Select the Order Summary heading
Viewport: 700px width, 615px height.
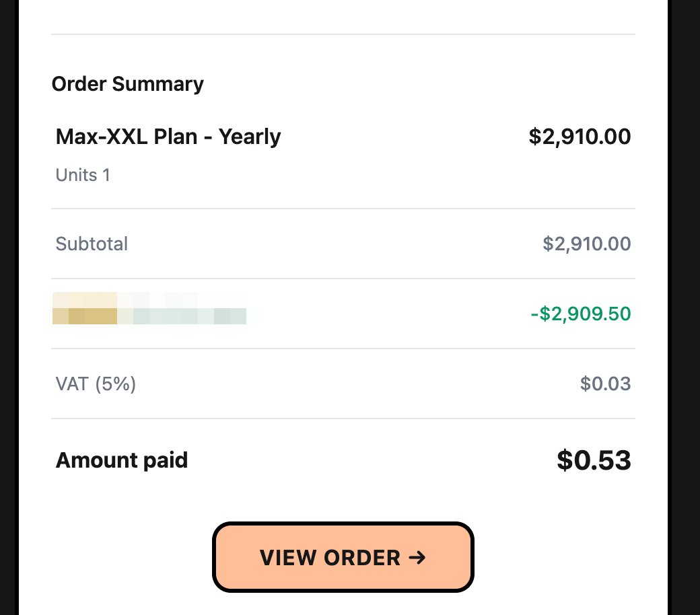tap(128, 84)
